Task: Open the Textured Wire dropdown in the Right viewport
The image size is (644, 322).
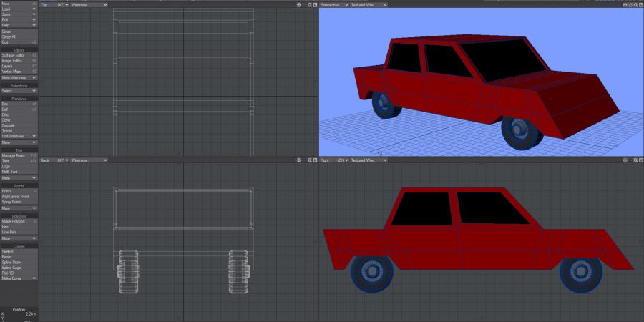Action: click(x=369, y=160)
